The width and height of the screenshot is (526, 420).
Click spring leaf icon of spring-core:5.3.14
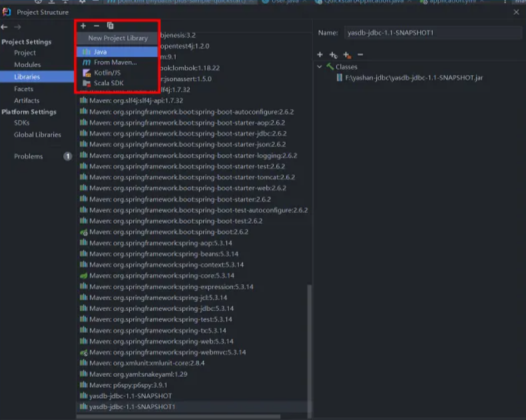coord(83,276)
